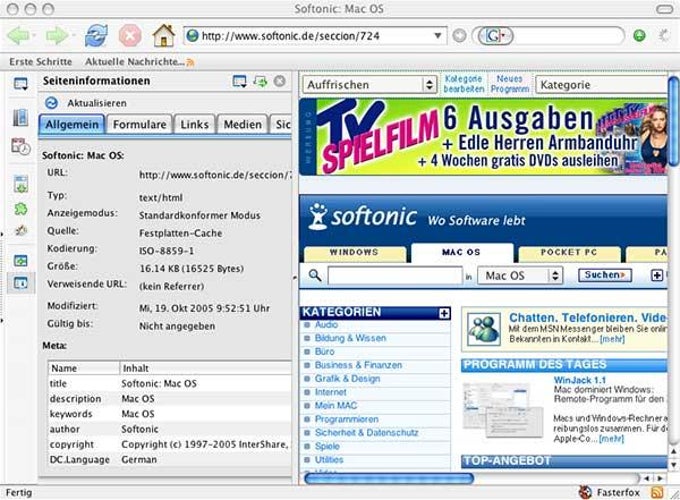The image size is (680, 500).
Task: Click the green Forward arrow
Action: click(57, 36)
